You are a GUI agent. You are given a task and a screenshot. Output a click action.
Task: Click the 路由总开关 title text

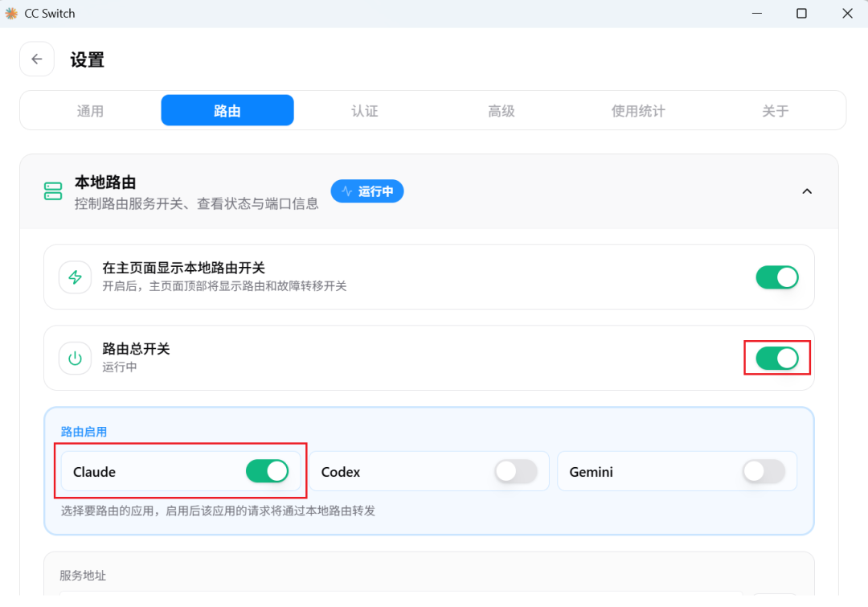point(136,349)
